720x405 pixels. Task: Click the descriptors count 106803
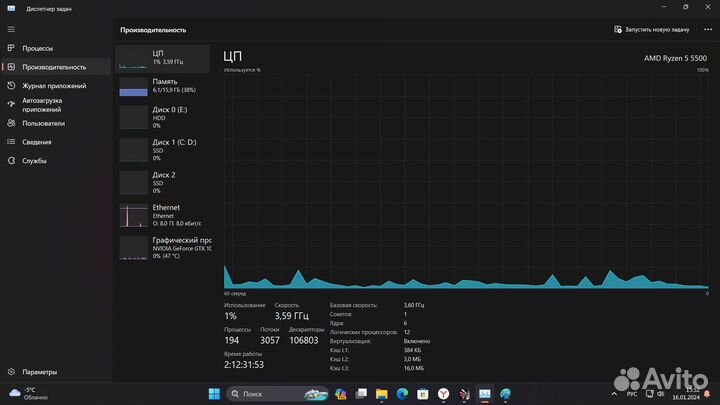(x=304, y=340)
